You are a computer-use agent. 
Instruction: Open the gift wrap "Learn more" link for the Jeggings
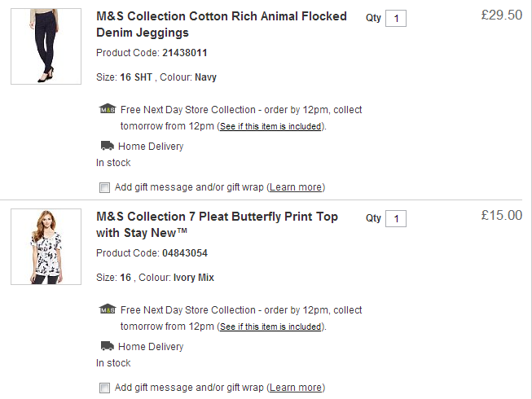coord(296,187)
